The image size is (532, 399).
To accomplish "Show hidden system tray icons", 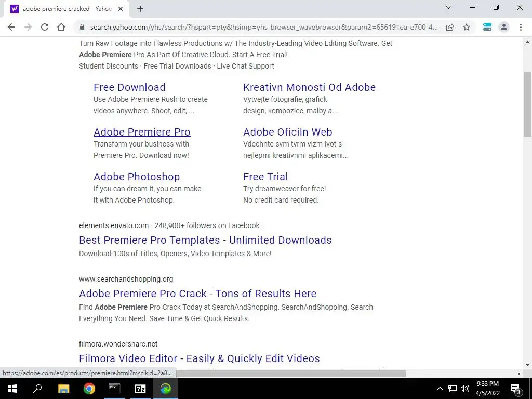I will tap(440, 389).
